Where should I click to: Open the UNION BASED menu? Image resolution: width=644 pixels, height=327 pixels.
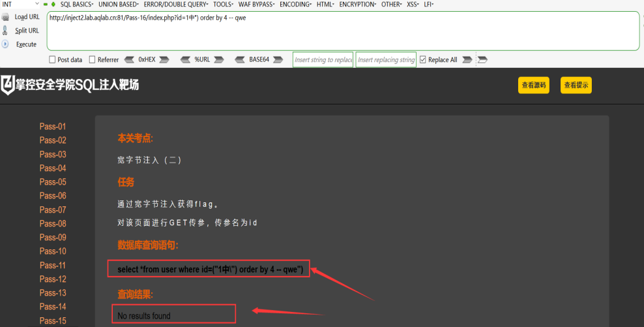(118, 4)
